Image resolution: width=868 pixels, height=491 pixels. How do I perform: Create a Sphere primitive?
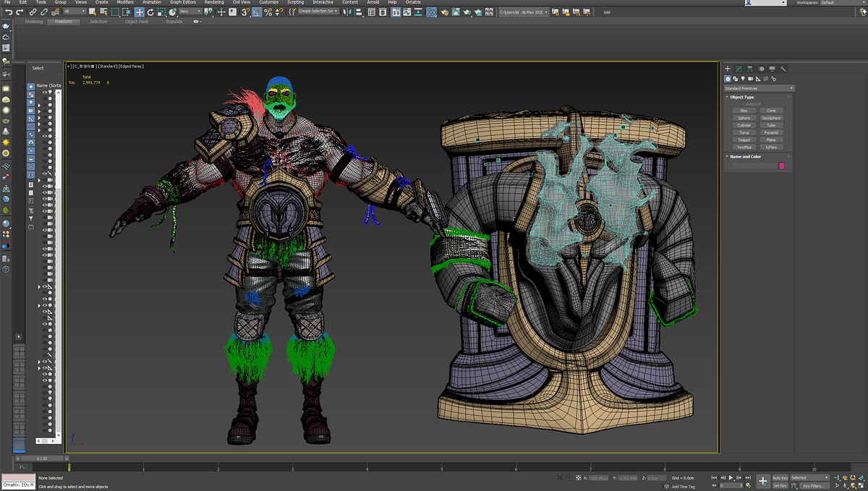744,118
